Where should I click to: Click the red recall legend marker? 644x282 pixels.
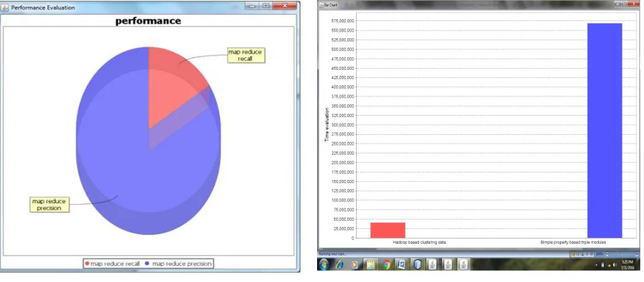[87, 263]
